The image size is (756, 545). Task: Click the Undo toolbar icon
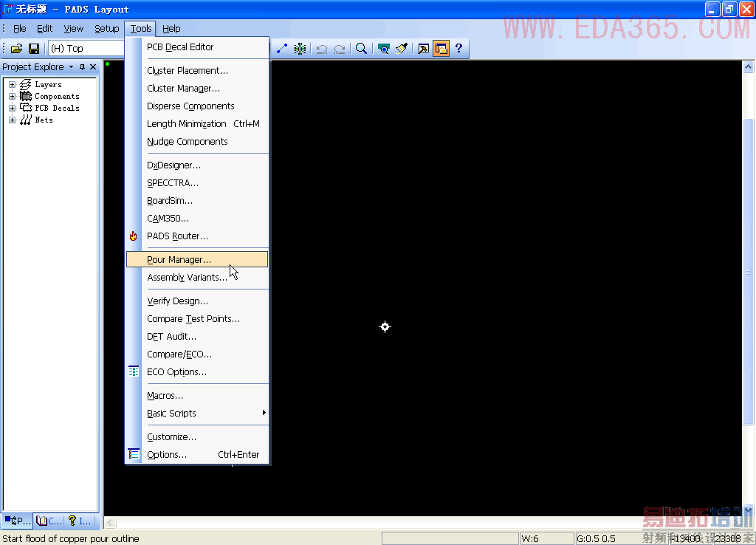point(322,48)
